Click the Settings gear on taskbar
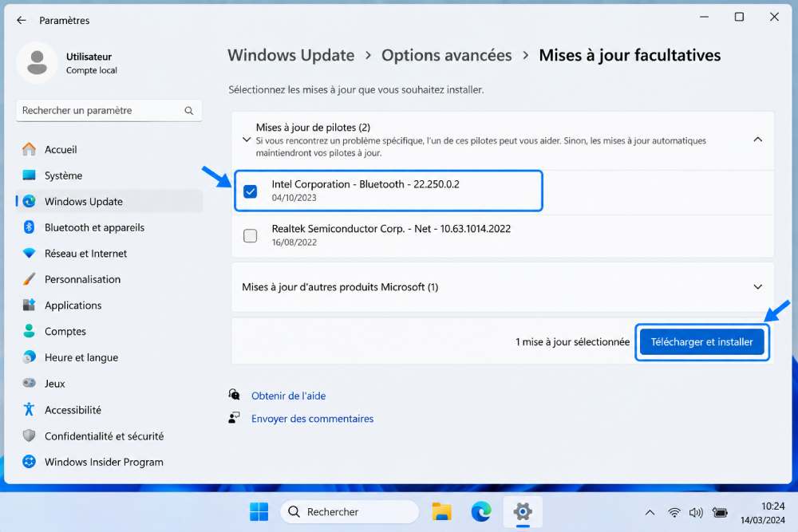This screenshot has height=532, width=798. pyautogui.click(x=523, y=511)
